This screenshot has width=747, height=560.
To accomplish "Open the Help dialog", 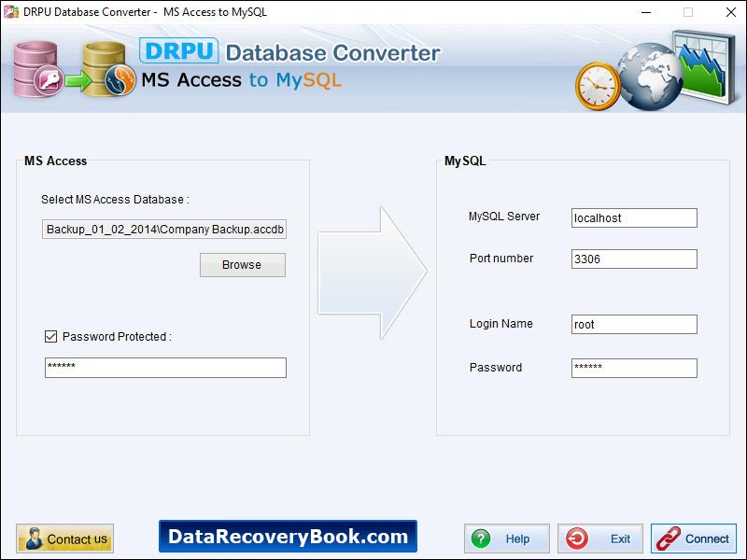I will point(507,539).
